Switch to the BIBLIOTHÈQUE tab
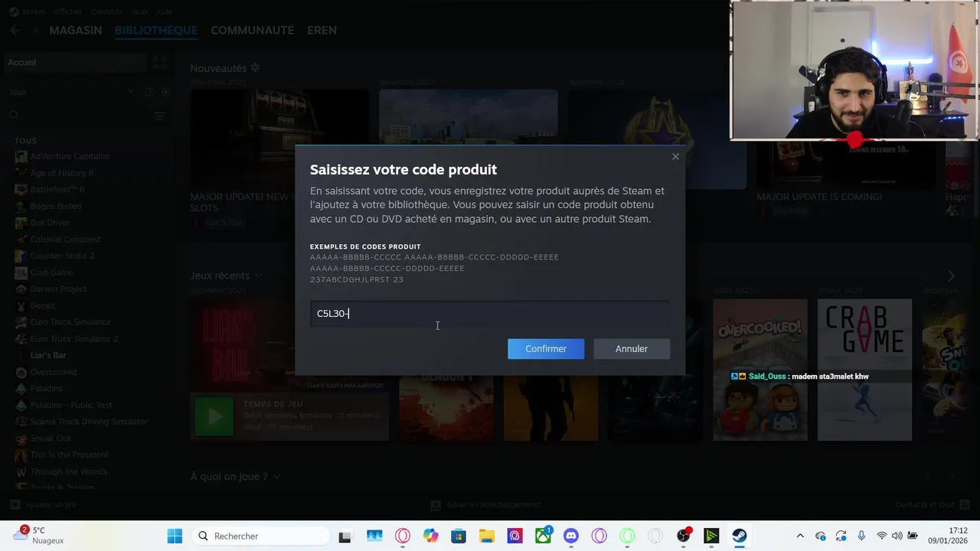 156,31
